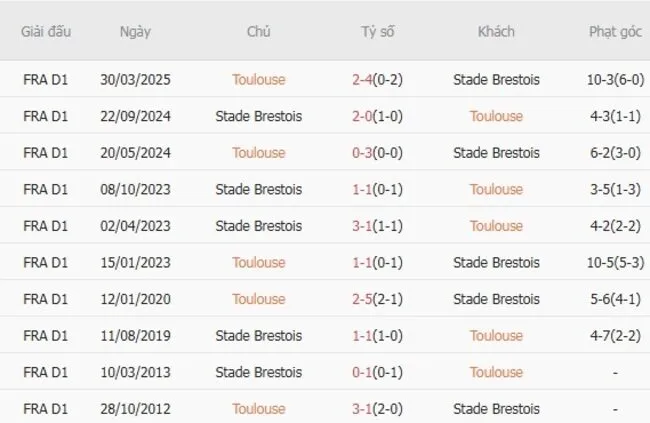Select Stade Brestois in the 11/08/2019 row
Image resolution: width=650 pixels, height=423 pixels.
click(258, 336)
